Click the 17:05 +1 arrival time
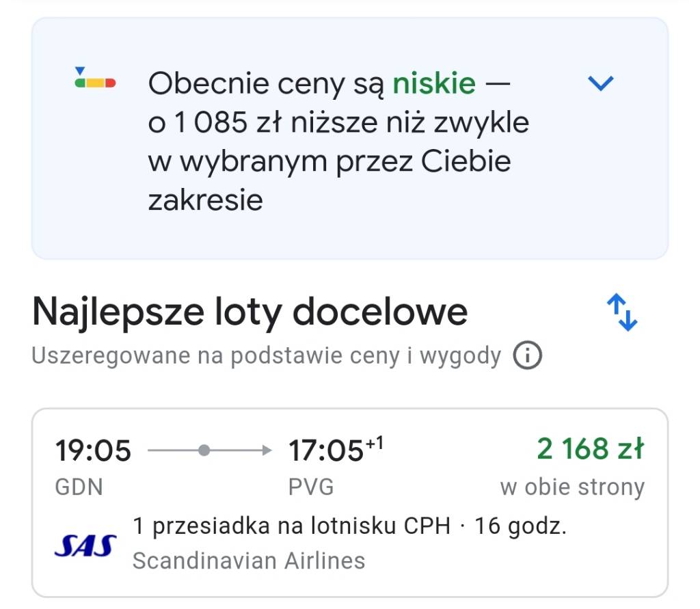This screenshot has height=609, width=700. tap(336, 449)
